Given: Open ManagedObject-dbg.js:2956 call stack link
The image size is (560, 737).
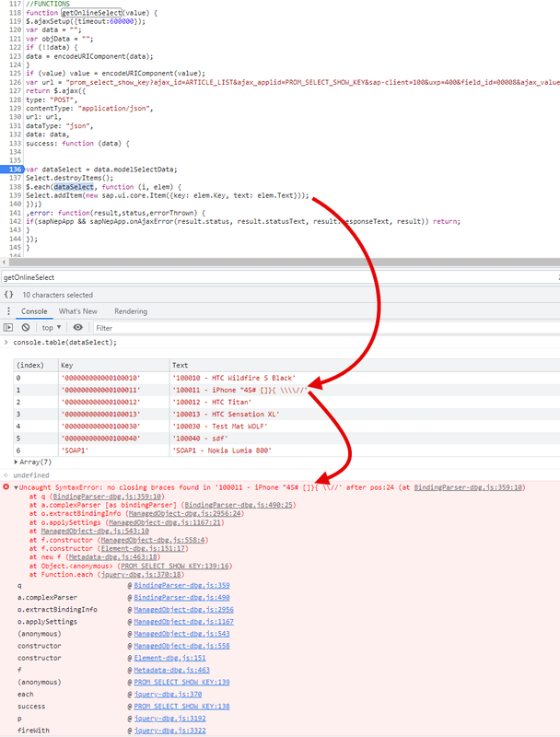Looking at the screenshot, I should point(183,610).
